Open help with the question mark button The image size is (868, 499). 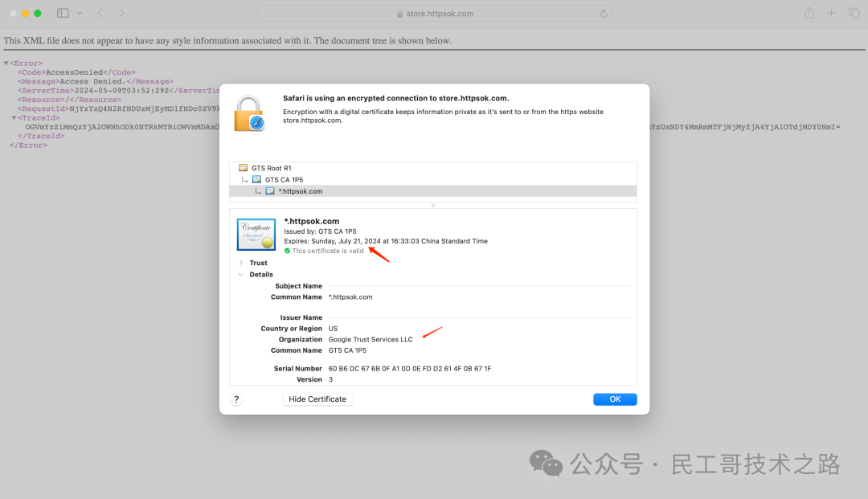point(236,399)
